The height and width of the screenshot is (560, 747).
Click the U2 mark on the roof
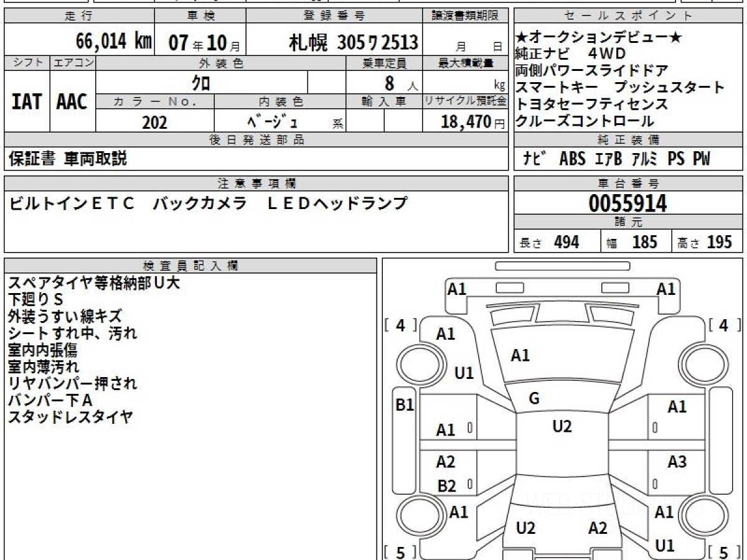(x=562, y=426)
